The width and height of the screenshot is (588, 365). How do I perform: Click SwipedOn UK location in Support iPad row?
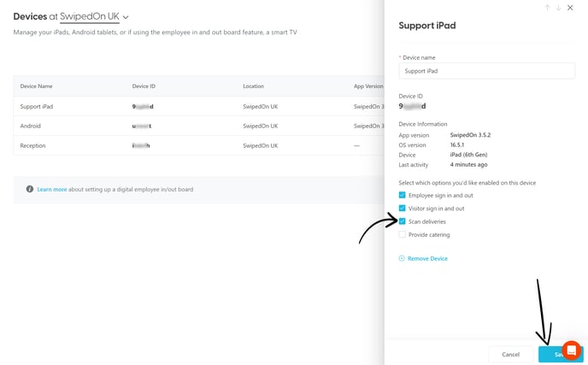click(261, 107)
